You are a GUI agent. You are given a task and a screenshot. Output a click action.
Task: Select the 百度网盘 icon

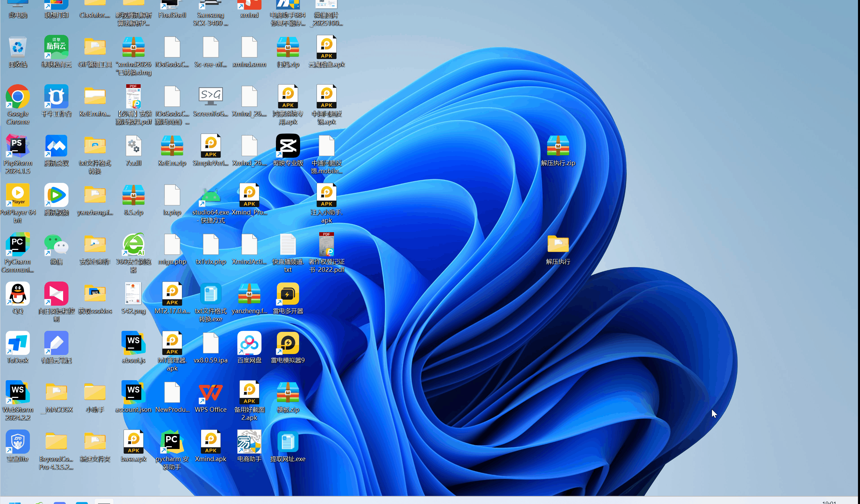pyautogui.click(x=249, y=344)
